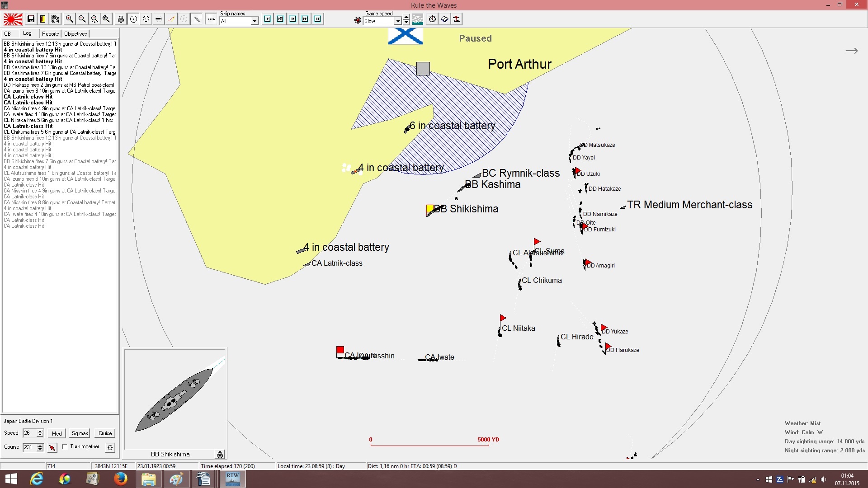
Task: Click the orange diagonal line tool
Action: [171, 19]
